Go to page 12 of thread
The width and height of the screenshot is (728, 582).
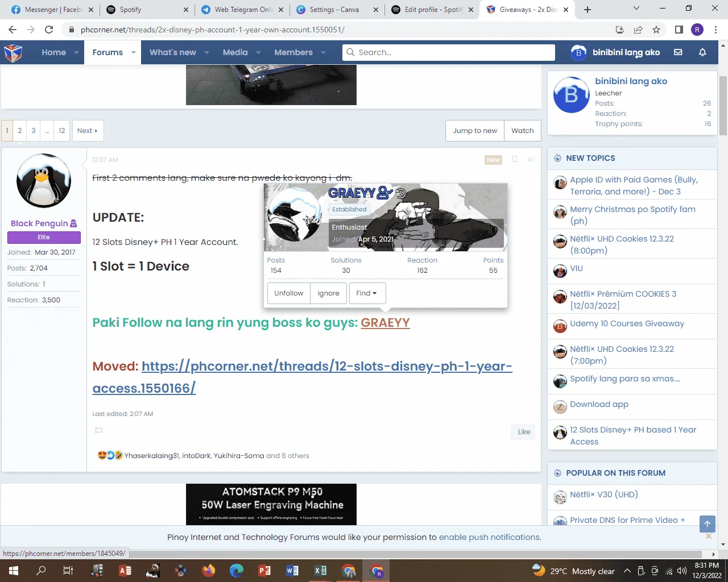coord(62,131)
